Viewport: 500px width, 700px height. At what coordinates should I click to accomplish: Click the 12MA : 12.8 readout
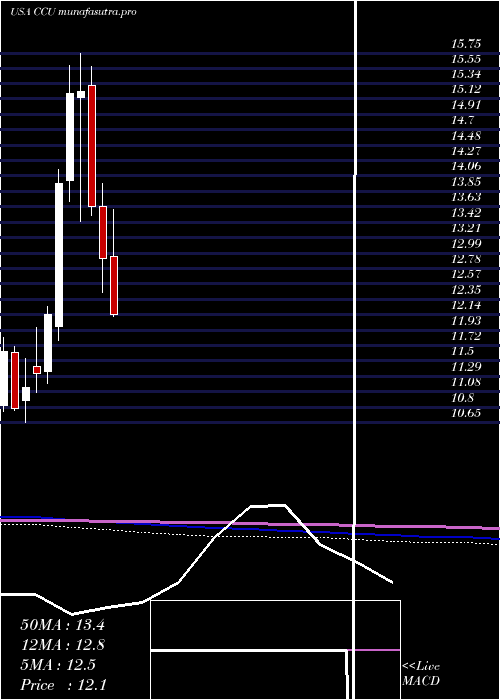(x=62, y=645)
